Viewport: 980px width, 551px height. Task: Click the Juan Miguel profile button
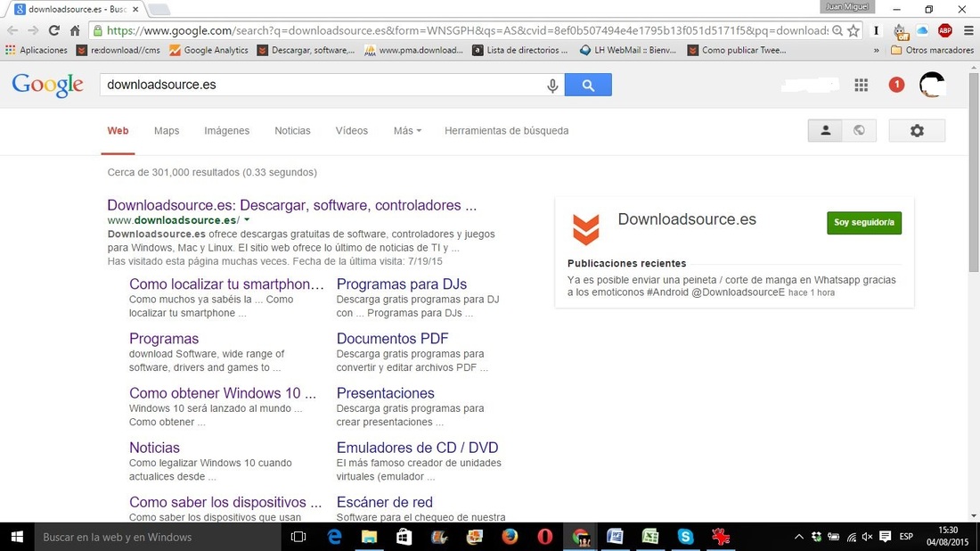point(847,7)
